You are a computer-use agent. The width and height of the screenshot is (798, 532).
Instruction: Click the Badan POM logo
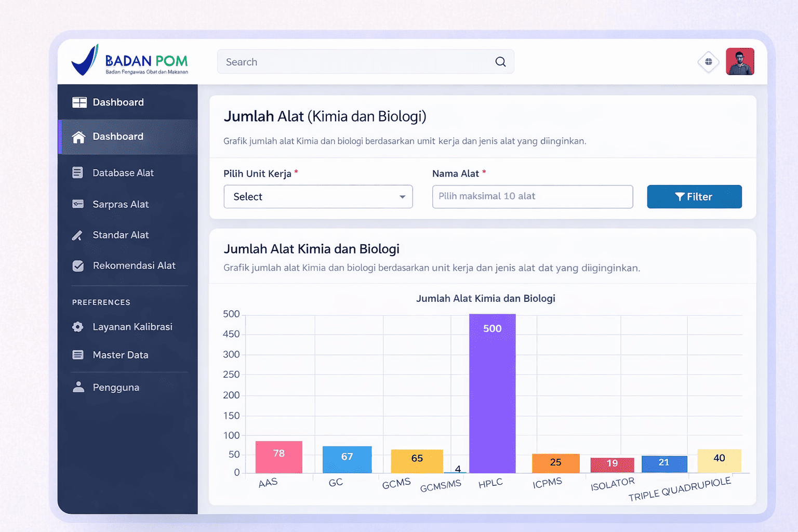(130, 61)
